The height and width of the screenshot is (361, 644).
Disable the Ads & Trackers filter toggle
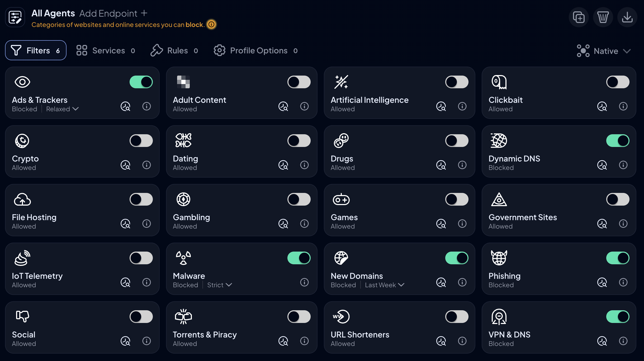141,82
